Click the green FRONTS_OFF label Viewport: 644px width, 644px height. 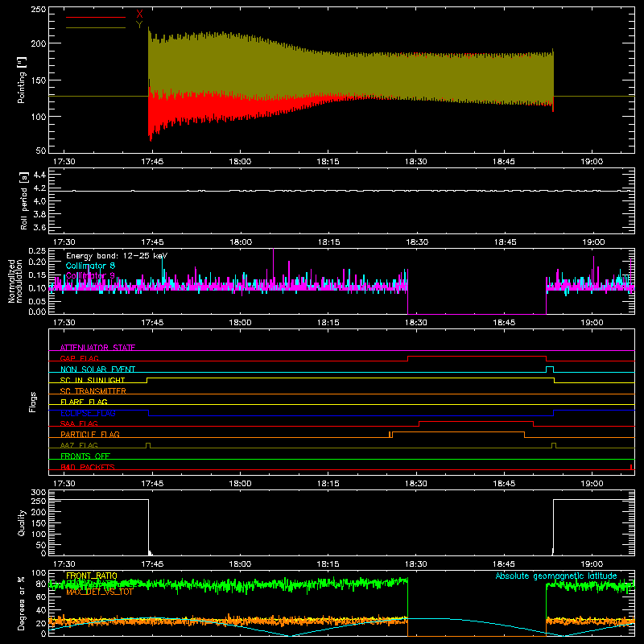[x=85, y=456]
